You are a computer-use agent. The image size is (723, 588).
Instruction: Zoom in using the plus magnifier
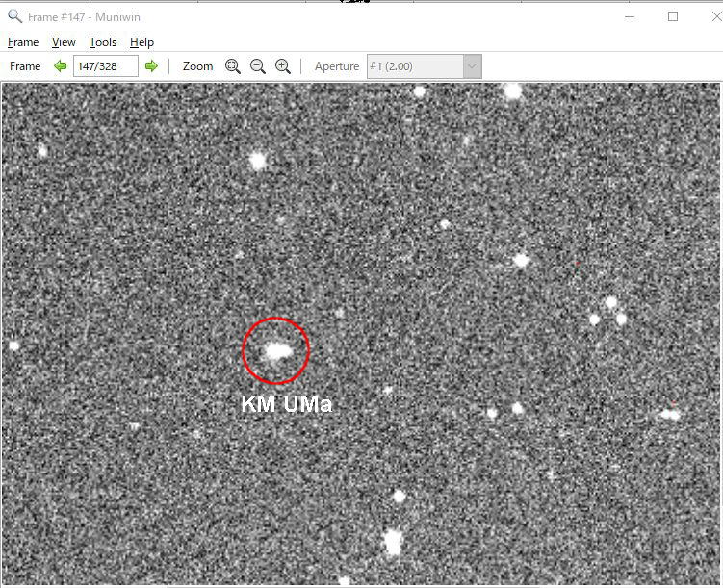click(283, 66)
